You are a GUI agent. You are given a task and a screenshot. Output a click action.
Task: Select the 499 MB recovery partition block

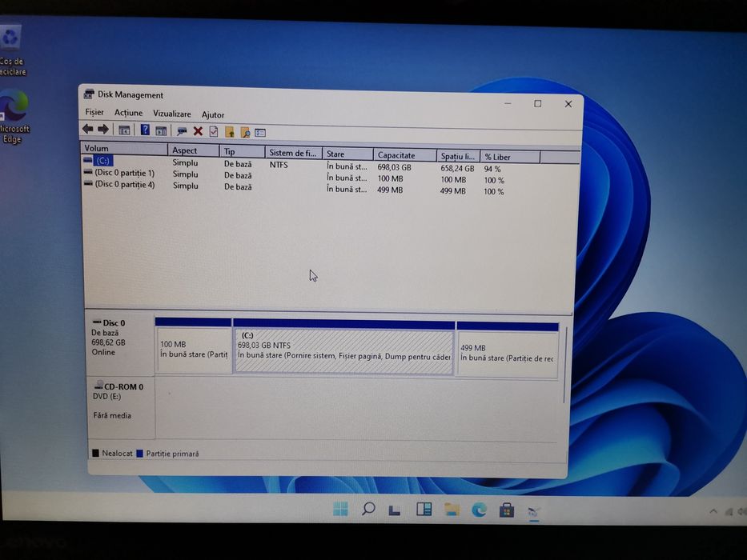[x=508, y=350]
